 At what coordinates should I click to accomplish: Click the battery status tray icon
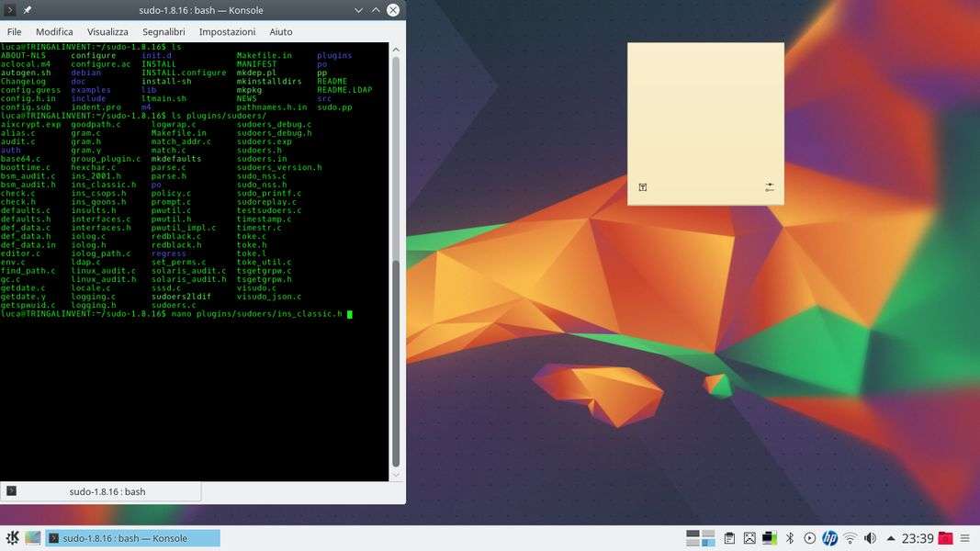tap(770, 538)
